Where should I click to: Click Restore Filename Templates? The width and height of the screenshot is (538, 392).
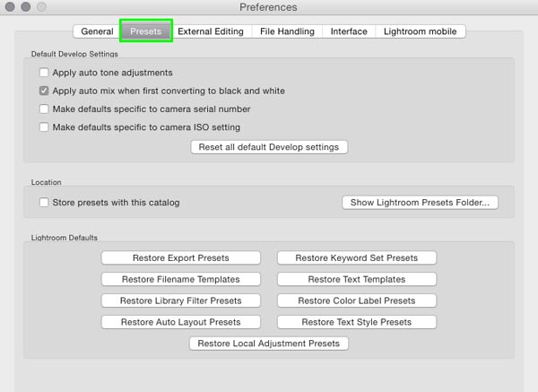[x=181, y=279]
